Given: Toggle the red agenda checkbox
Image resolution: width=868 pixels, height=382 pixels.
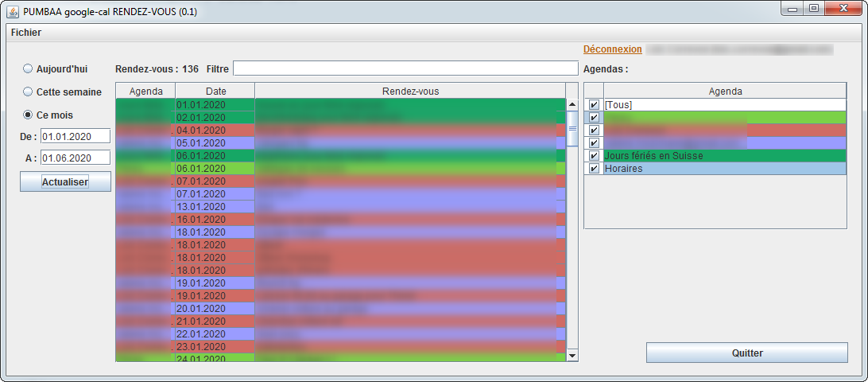Looking at the screenshot, I should pos(594,131).
